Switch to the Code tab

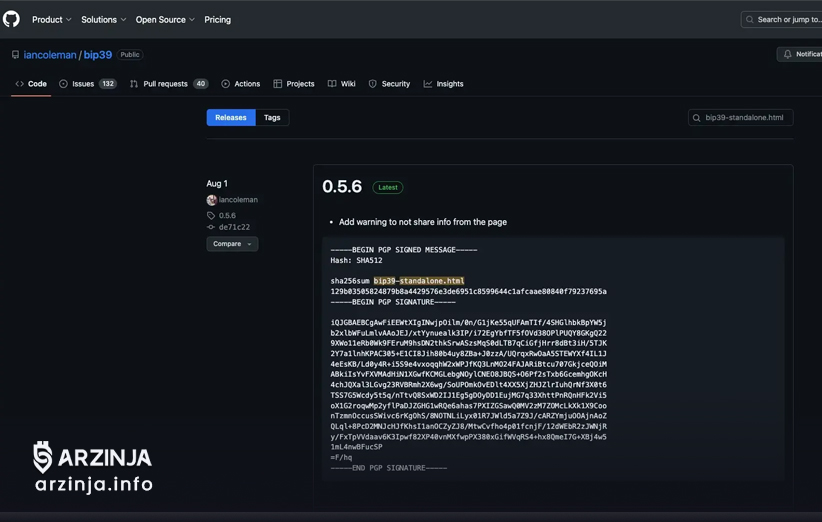31,84
